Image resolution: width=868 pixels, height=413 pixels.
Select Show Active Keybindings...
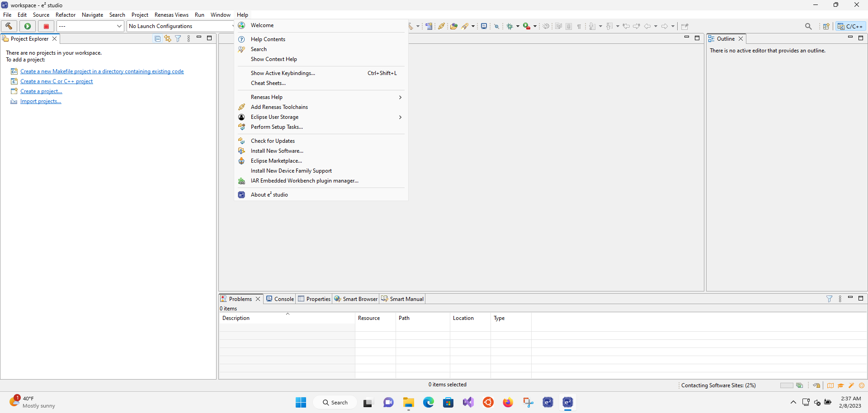321,73
